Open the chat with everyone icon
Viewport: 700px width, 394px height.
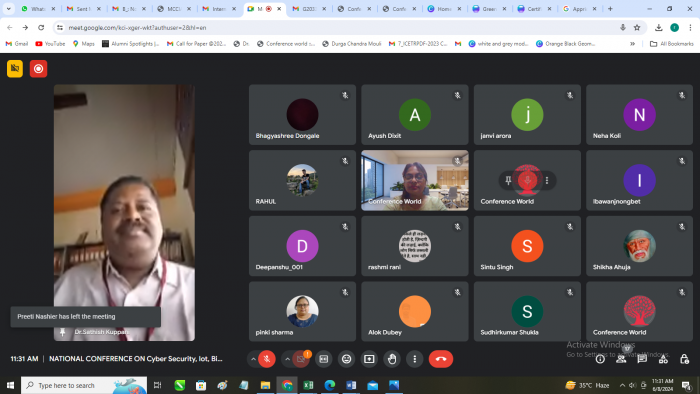point(642,359)
